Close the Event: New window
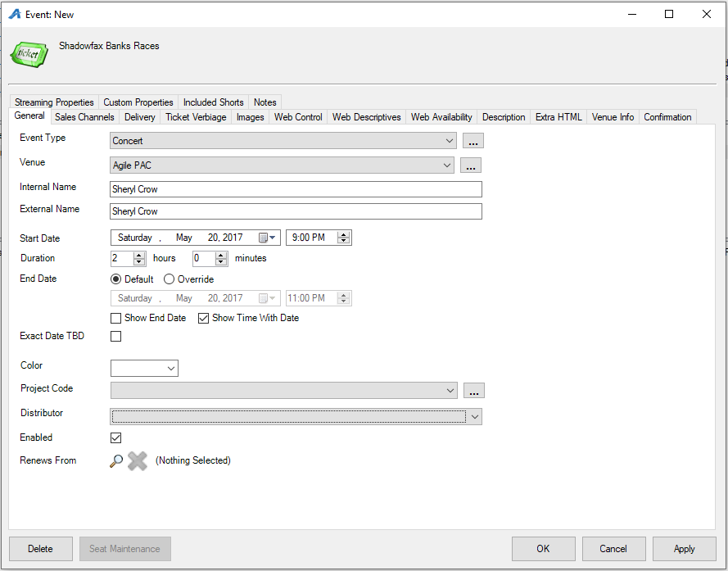 pos(707,15)
